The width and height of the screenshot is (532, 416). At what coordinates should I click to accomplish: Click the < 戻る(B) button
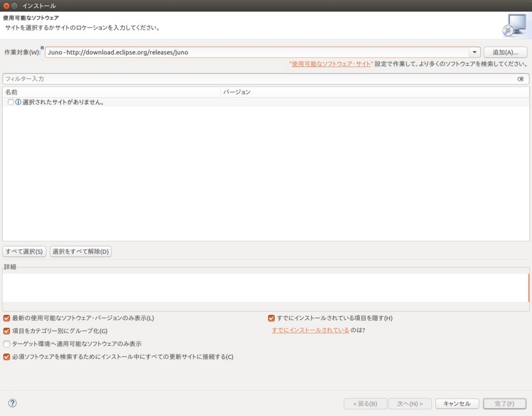pyautogui.click(x=365, y=404)
